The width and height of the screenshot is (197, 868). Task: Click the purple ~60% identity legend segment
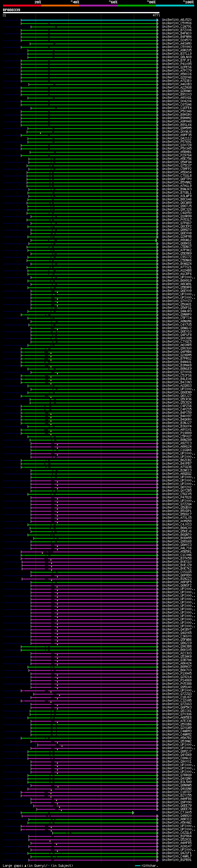click(99, 6)
